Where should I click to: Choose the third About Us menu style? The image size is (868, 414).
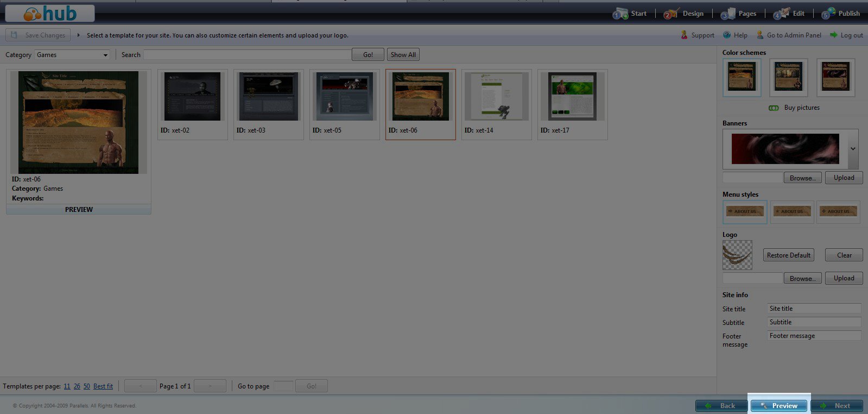[x=838, y=212]
